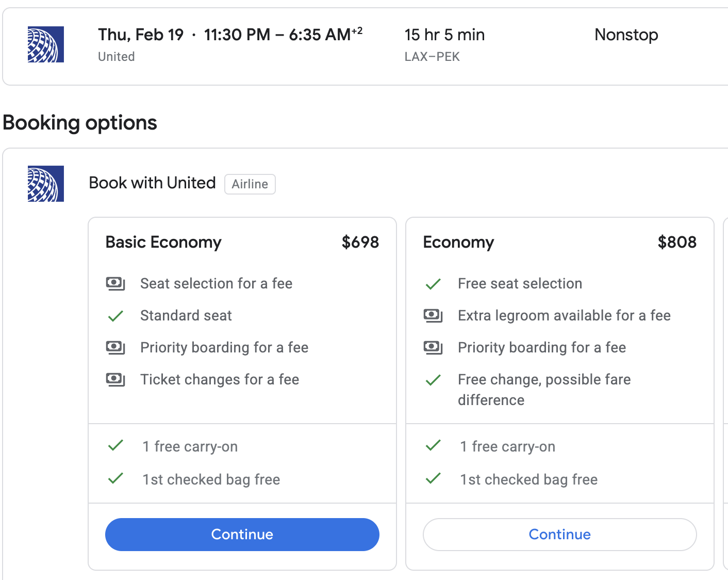728x580 pixels.
Task: Click fee icon next to Seat selection
Action: 115,283
